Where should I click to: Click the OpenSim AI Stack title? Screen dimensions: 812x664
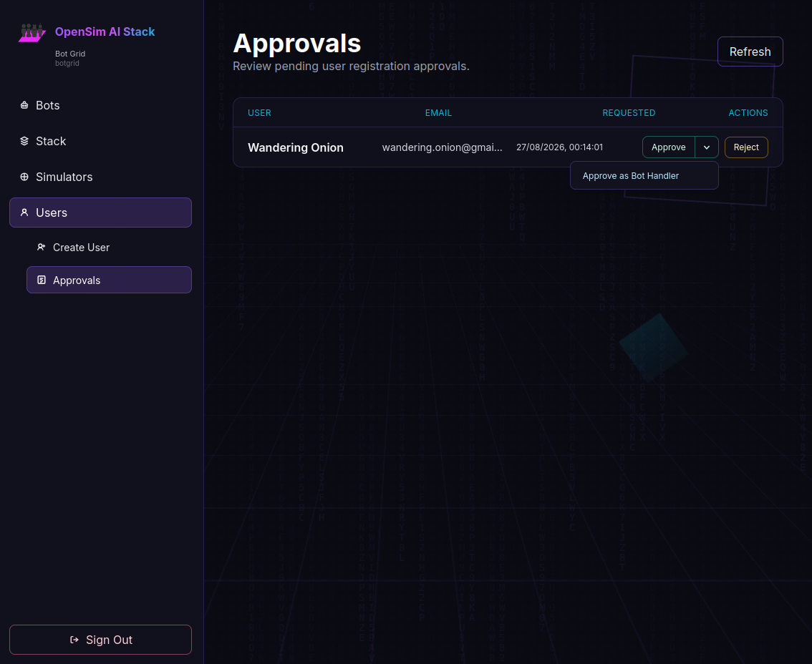[105, 31]
